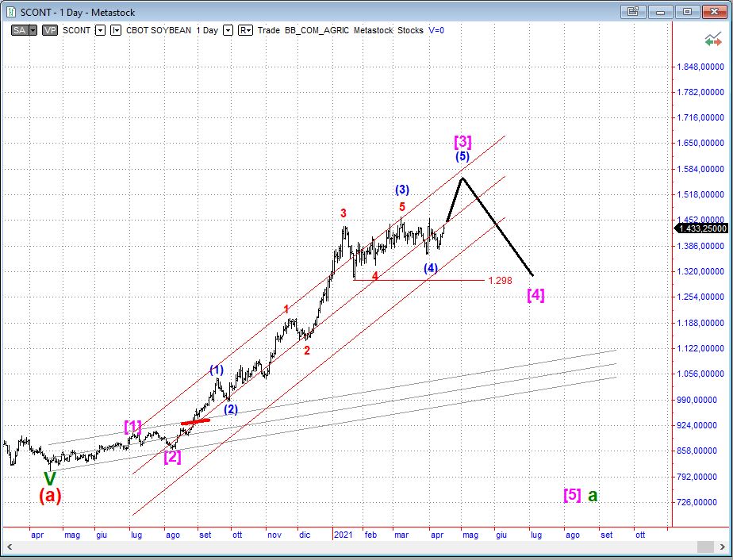Image resolution: width=733 pixels, height=560 pixels.
Task: Select the 1.298 support level label
Action: pyautogui.click(x=501, y=281)
